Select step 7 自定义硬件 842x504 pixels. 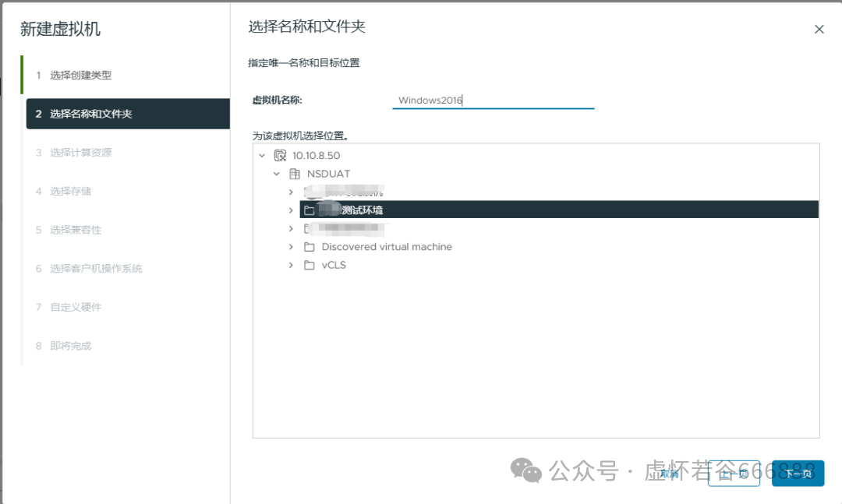pyautogui.click(x=126, y=307)
